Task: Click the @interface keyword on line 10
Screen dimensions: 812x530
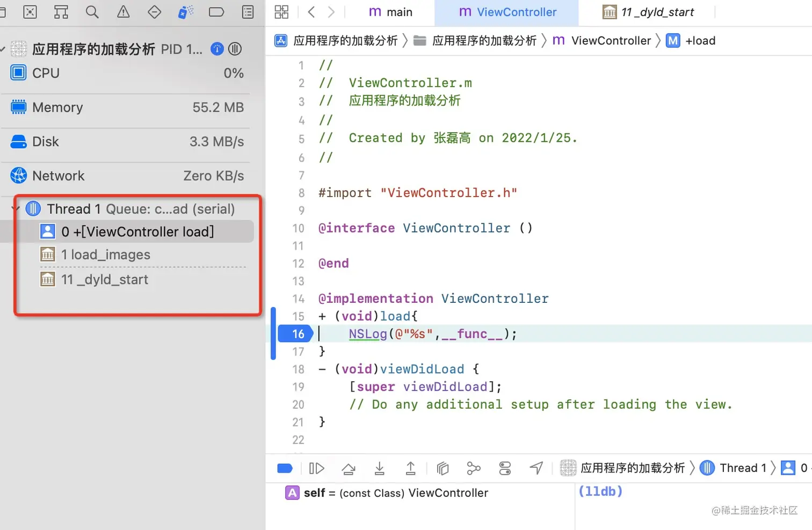Action: [x=357, y=228]
